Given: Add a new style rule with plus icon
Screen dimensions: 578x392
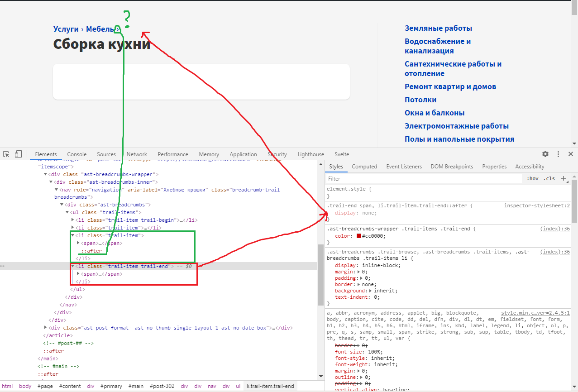Looking at the screenshot, I should pyautogui.click(x=564, y=178).
